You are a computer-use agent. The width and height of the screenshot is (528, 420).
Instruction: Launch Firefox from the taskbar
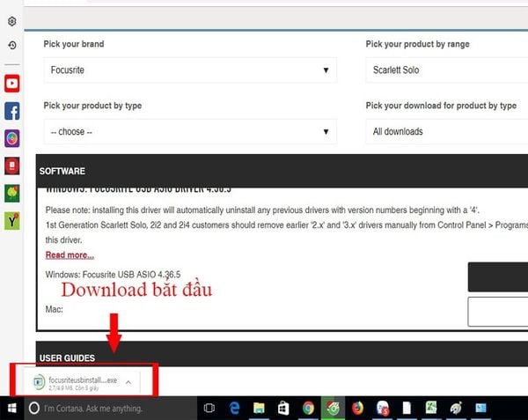pos(357,409)
